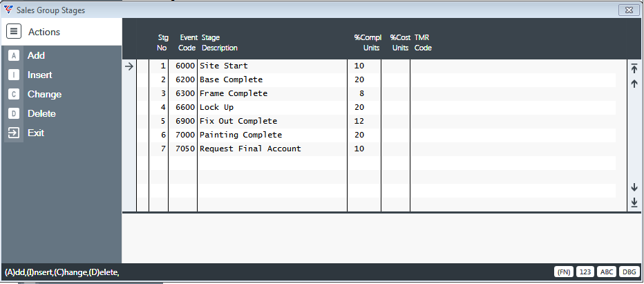Jump to bottom of list arrow

[x=634, y=202]
